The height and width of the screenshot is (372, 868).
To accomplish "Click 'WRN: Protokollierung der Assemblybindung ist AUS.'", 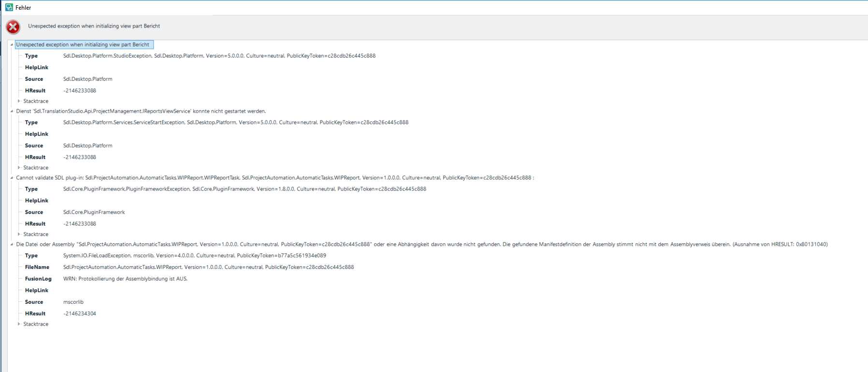I will pyautogui.click(x=125, y=279).
